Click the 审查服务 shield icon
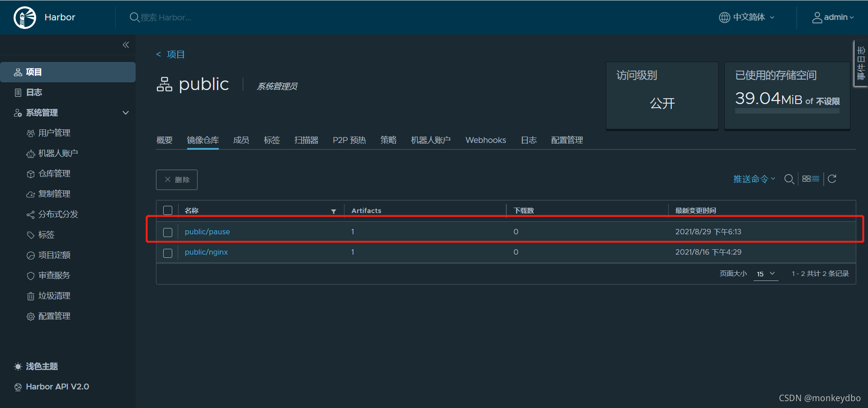The height and width of the screenshot is (408, 868). pos(30,276)
